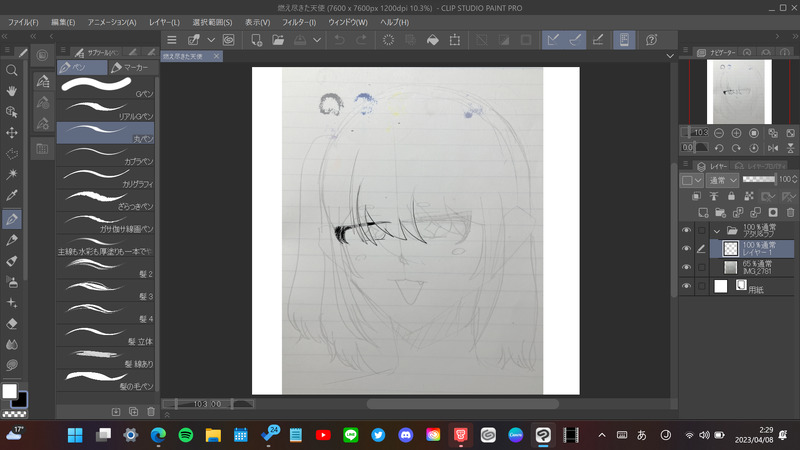Click the Fill bucket command bar icon
The image size is (800, 450).
click(433, 40)
